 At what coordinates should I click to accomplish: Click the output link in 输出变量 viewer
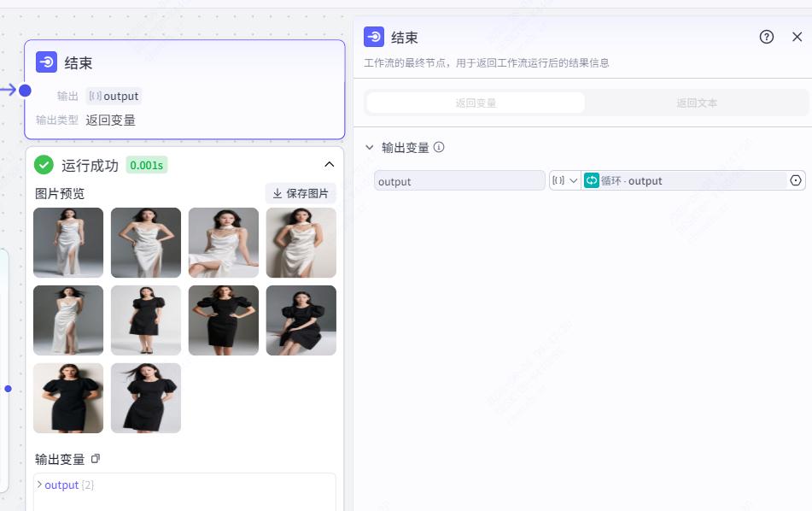point(61,485)
